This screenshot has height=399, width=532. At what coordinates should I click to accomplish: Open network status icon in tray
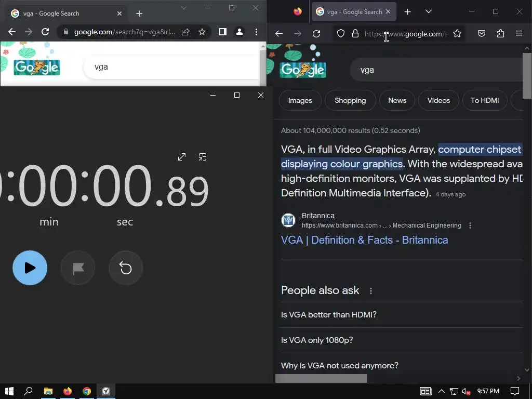pos(454,391)
